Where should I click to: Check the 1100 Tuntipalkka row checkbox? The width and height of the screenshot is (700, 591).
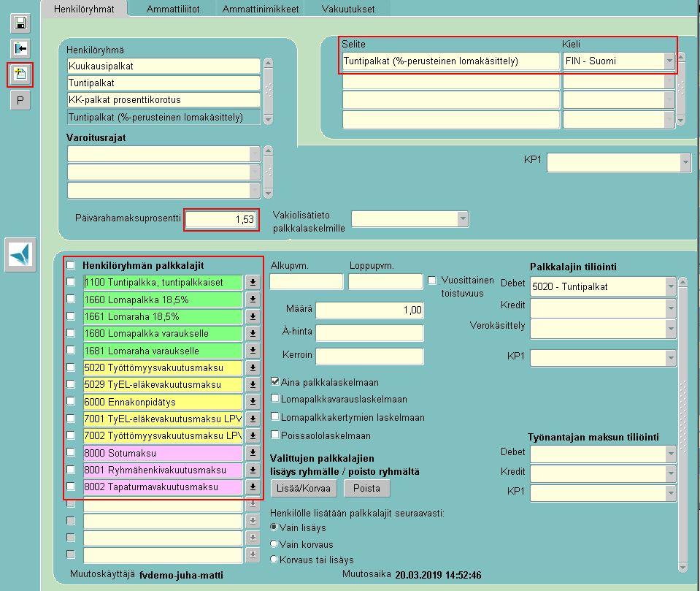71,282
